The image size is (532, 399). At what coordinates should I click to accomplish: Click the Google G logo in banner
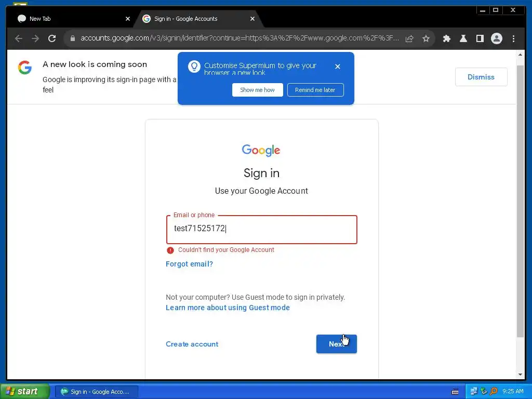click(25, 67)
